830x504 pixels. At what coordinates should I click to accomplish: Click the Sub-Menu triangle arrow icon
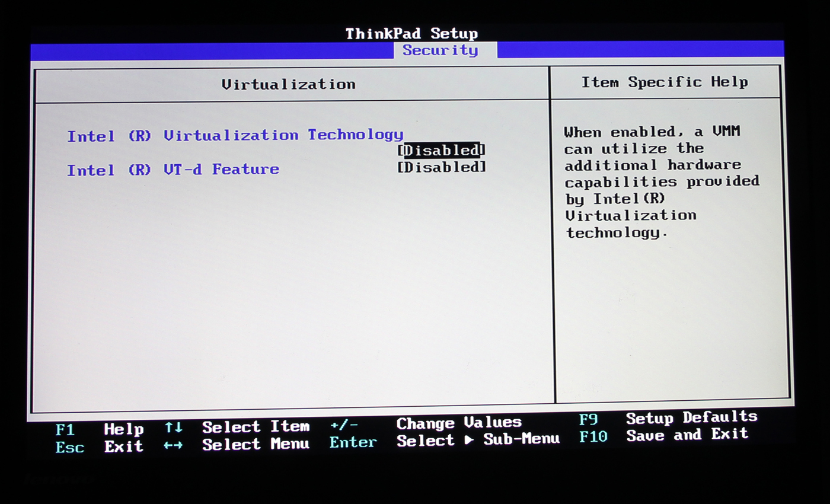coord(470,441)
